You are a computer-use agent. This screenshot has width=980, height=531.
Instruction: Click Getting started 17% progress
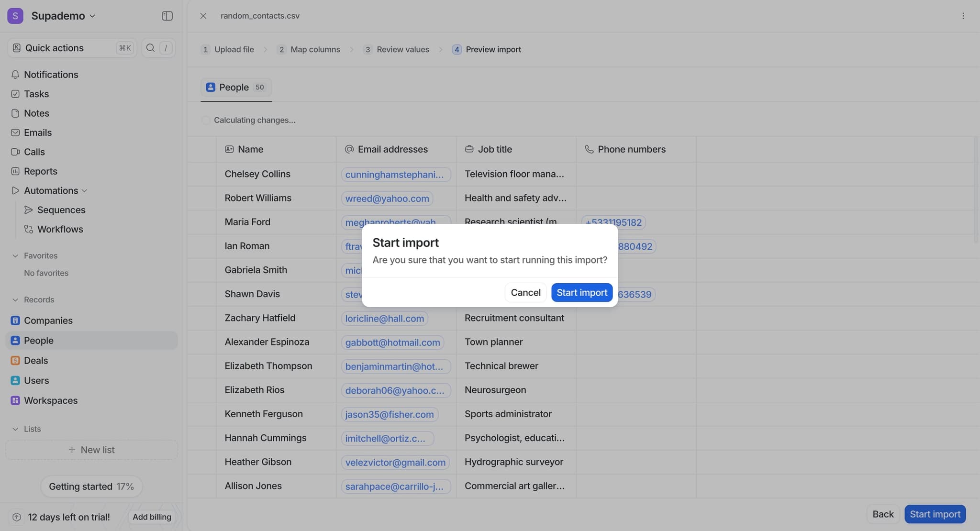(91, 487)
